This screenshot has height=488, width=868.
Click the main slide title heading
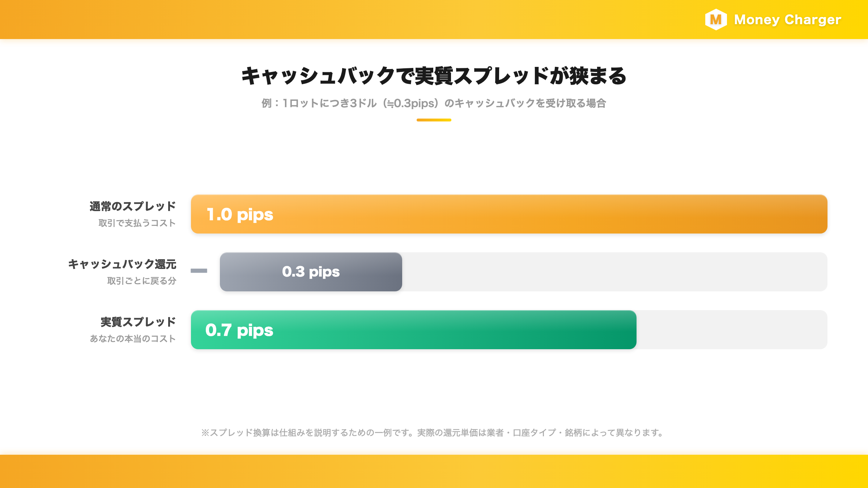434,76
